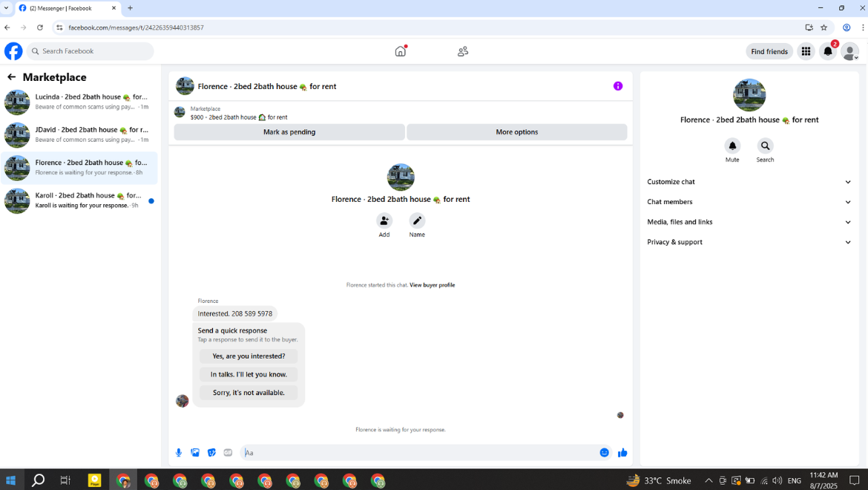Screen dimensions: 868x490
Task: Click the choose sticker icon
Action: tap(211, 452)
